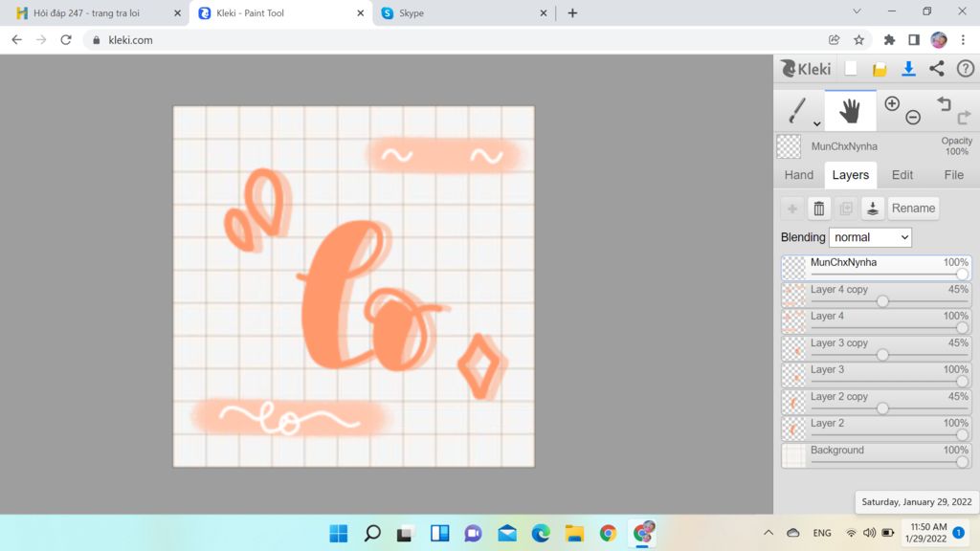Screen dimensions: 980x551
Task: Open the Windows Start menu
Action: click(x=339, y=534)
